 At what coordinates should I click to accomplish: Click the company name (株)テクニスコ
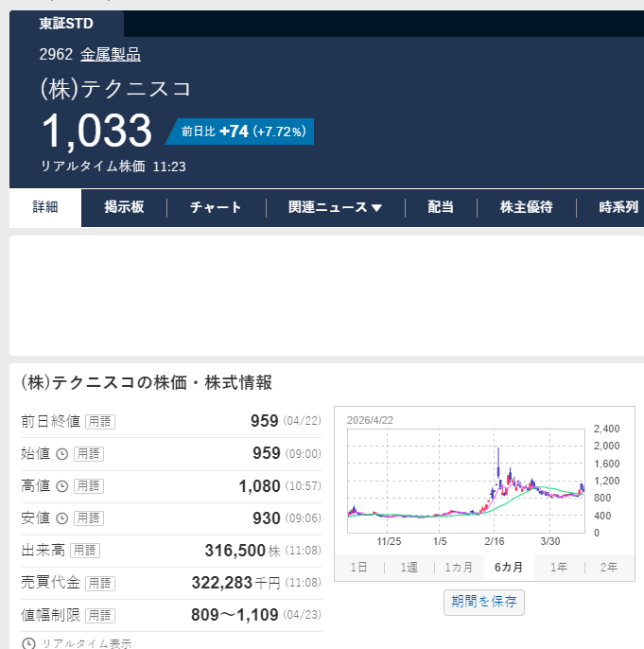(x=115, y=89)
